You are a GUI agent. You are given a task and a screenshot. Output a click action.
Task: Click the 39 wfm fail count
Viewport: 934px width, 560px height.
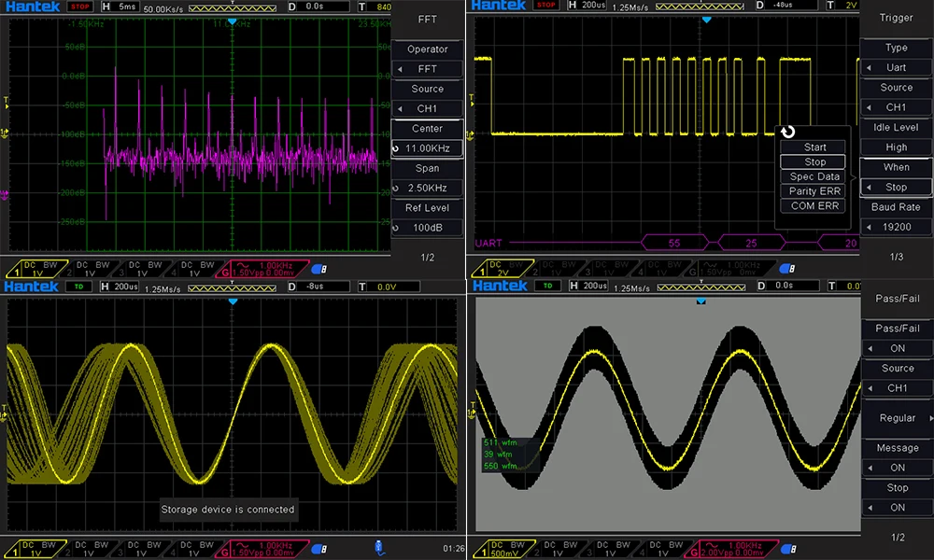pyautogui.click(x=498, y=455)
